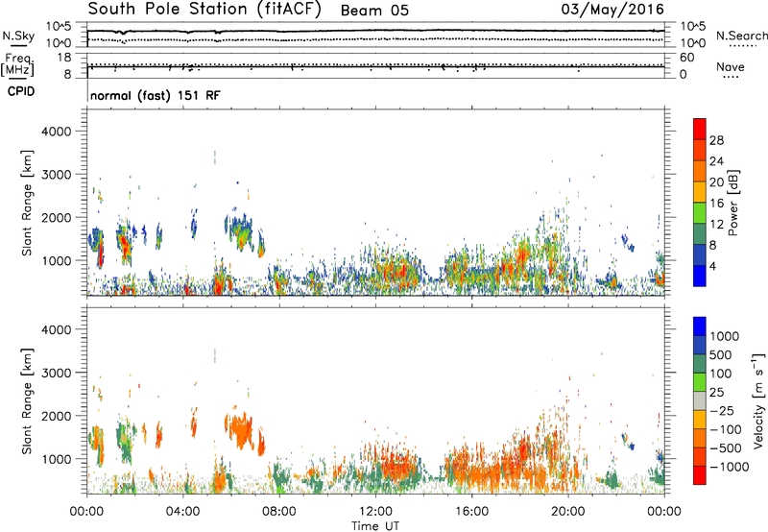Image resolution: width=768 pixels, height=532 pixels.
Task: Click the '2000' tick on the power panel
Action: click(x=57, y=218)
